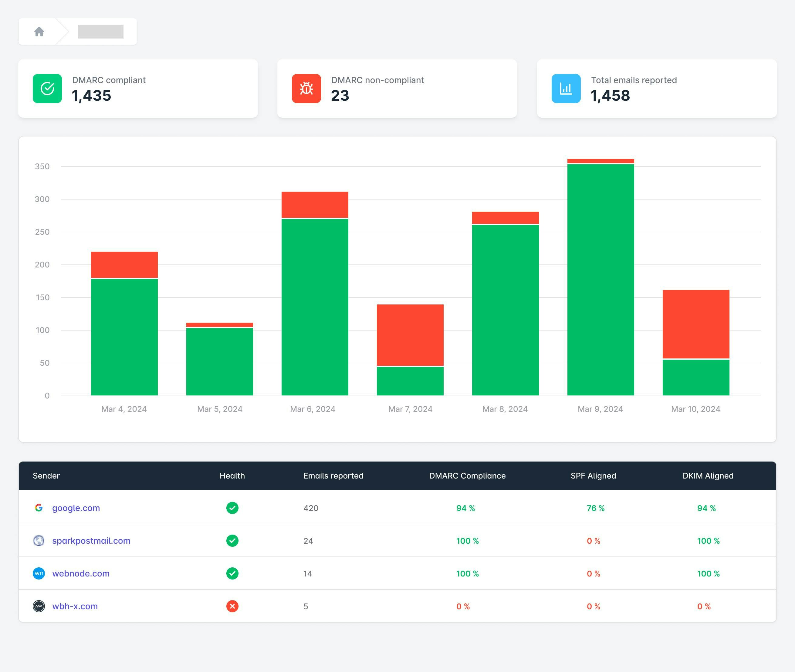Click the 24 emails reported cell

[x=308, y=541]
